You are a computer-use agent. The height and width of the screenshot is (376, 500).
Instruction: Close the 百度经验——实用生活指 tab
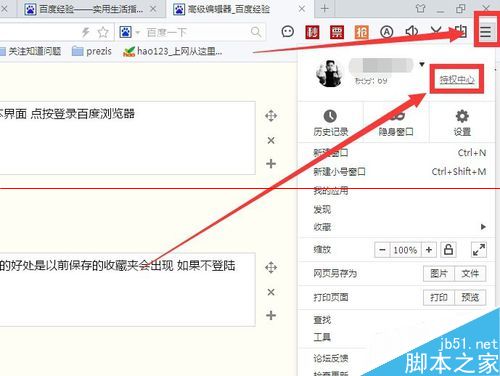pos(153,9)
